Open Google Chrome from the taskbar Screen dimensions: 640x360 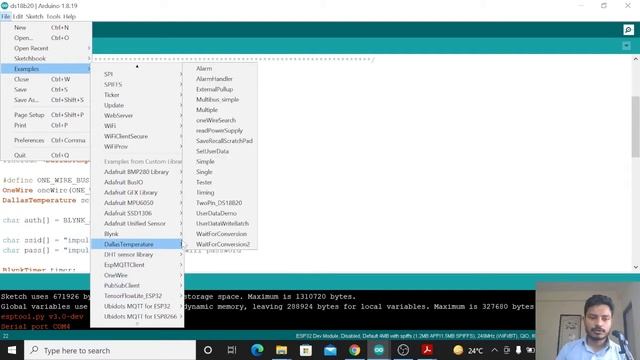click(354, 350)
